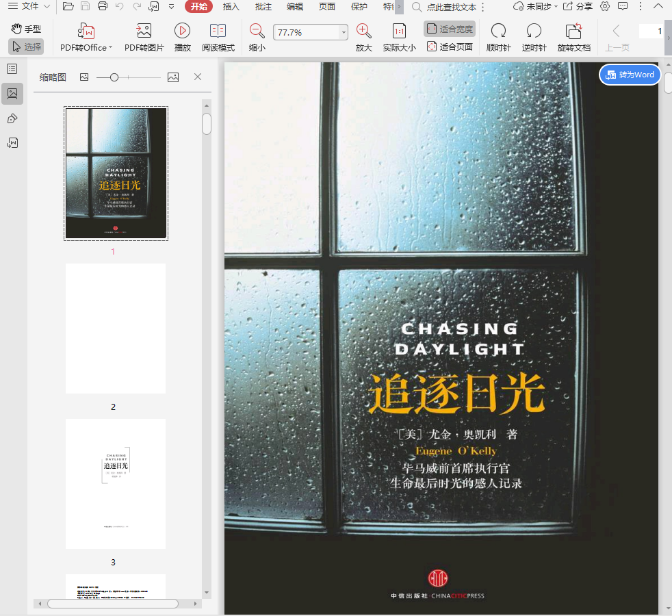The width and height of the screenshot is (672, 616).
Task: Rotate the page 逆时针 counterclockwise
Action: point(534,31)
